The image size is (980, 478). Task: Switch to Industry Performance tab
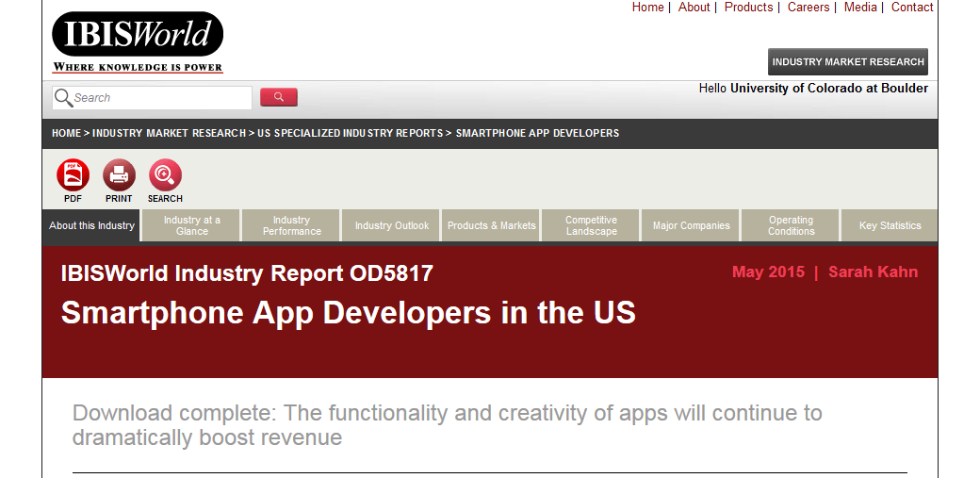coord(291,225)
